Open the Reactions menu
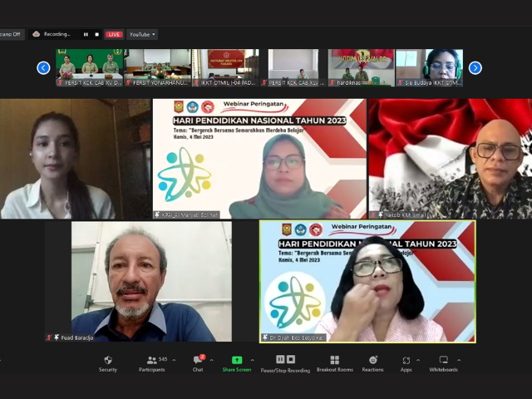Viewport: 532px width, 399px height. (372, 363)
